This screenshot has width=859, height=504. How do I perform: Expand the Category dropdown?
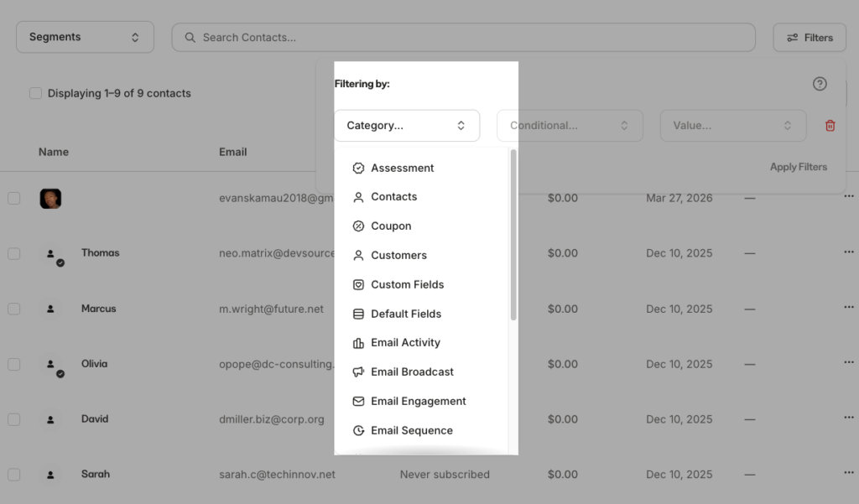pyautogui.click(x=406, y=126)
